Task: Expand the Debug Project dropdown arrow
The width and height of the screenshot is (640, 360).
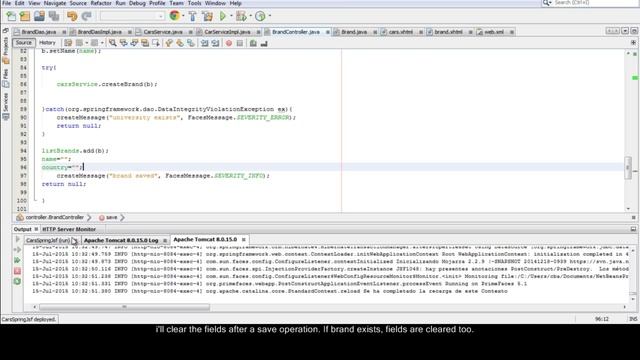Action: (250, 16)
